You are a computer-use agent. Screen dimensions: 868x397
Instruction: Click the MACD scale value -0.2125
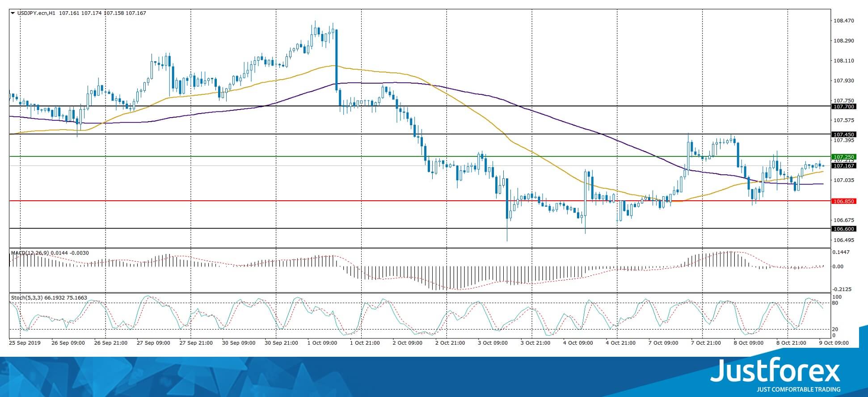point(842,289)
